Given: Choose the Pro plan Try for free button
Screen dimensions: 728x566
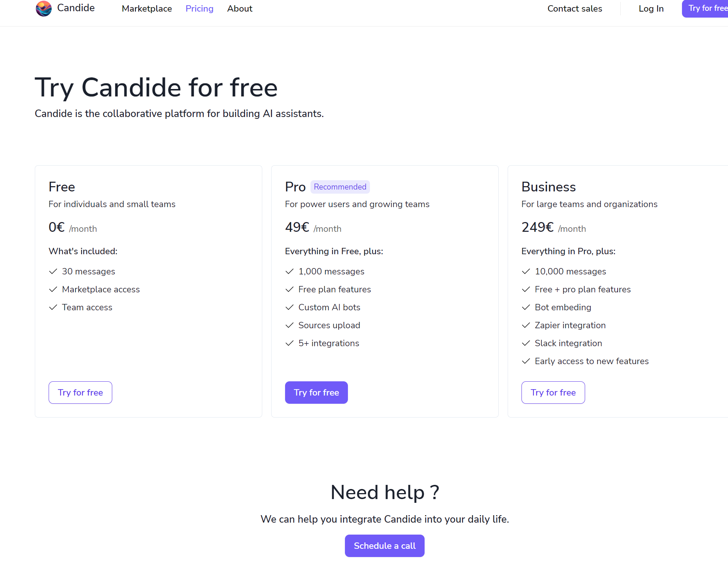Looking at the screenshot, I should pyautogui.click(x=316, y=393).
